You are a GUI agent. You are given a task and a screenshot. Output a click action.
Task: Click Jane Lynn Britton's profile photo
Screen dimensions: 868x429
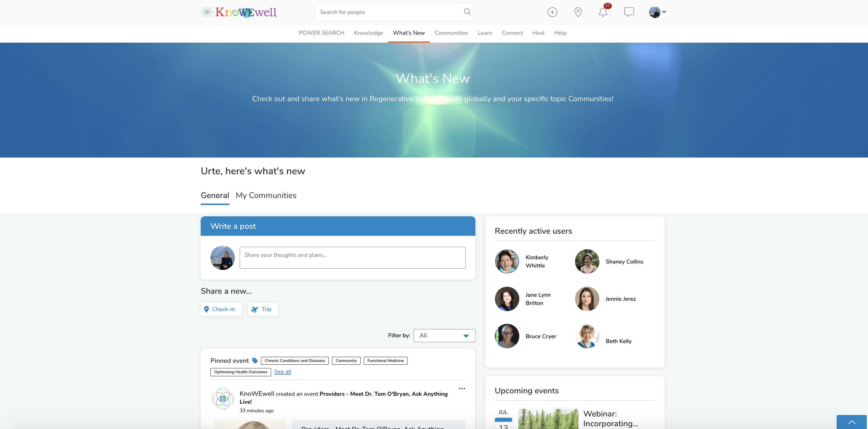coord(507,299)
